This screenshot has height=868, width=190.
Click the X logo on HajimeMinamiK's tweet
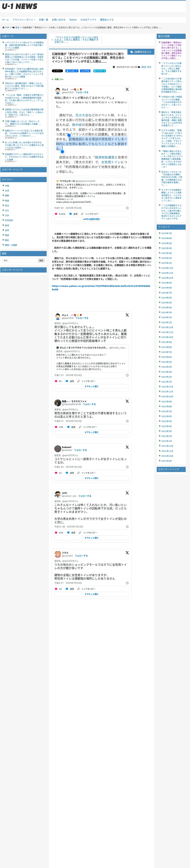(127, 401)
